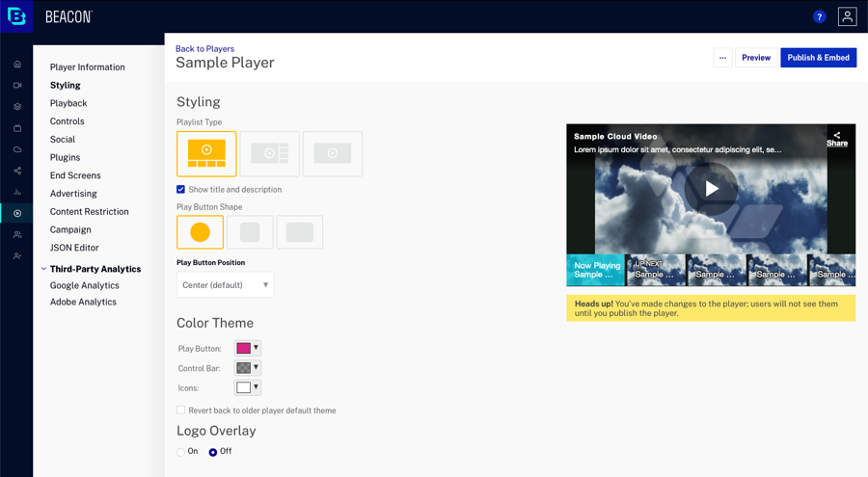Enable Revert back to older player theme
This screenshot has width=868, height=477.
[180, 411]
